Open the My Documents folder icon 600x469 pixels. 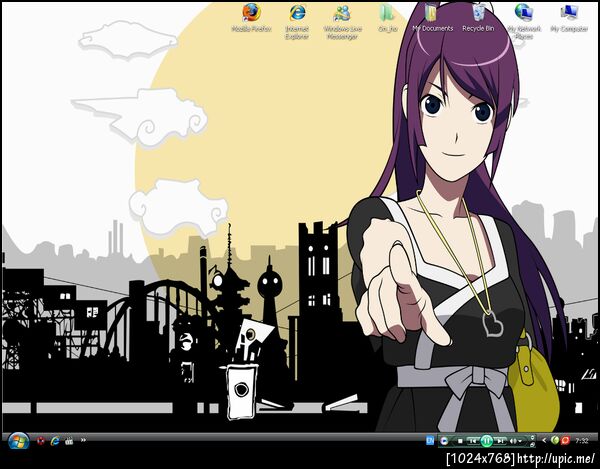pos(432,13)
